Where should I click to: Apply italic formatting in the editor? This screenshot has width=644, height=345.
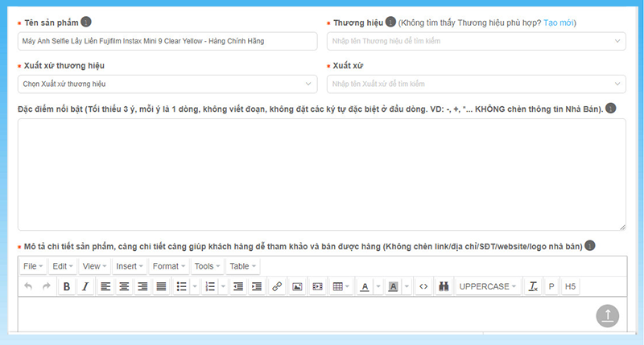point(85,286)
